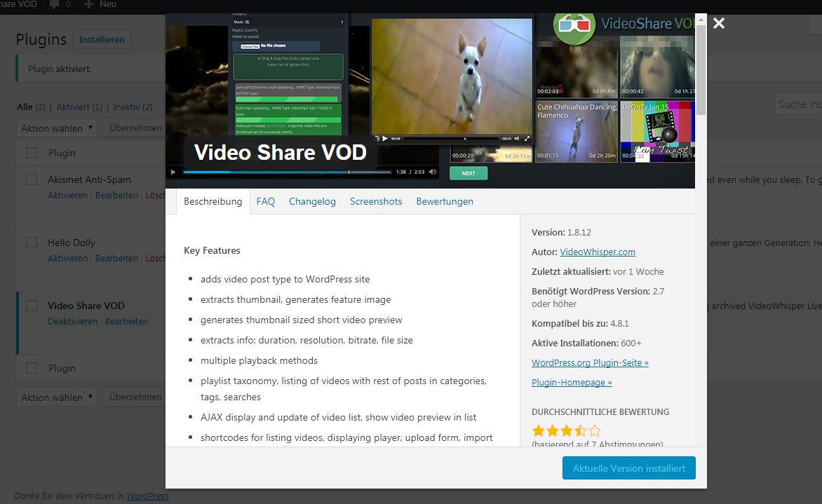Click the 'Version: 1.8.12' text
Screen dimensions: 822x504
(x=561, y=232)
